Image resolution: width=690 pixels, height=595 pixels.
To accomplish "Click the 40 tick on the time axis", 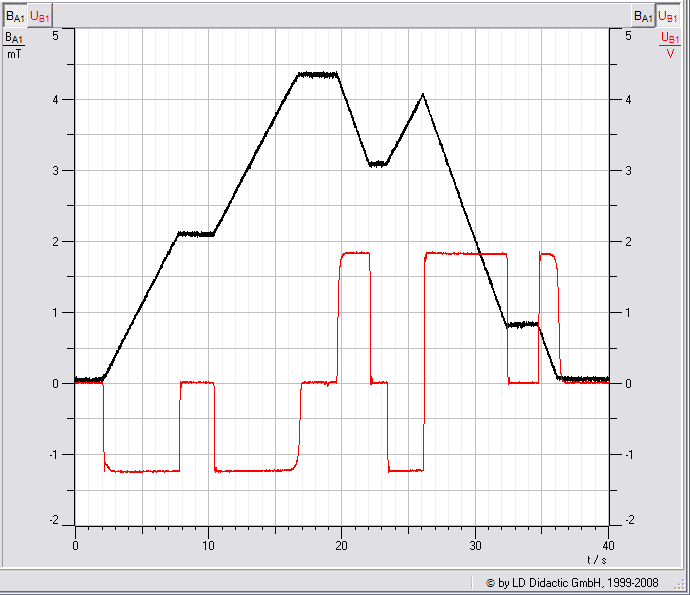I will (608, 546).
